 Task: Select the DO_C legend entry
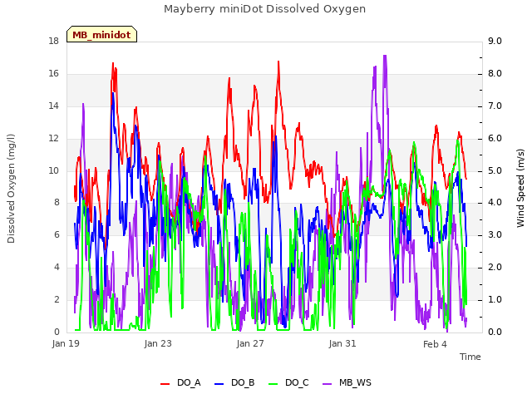[288, 382]
